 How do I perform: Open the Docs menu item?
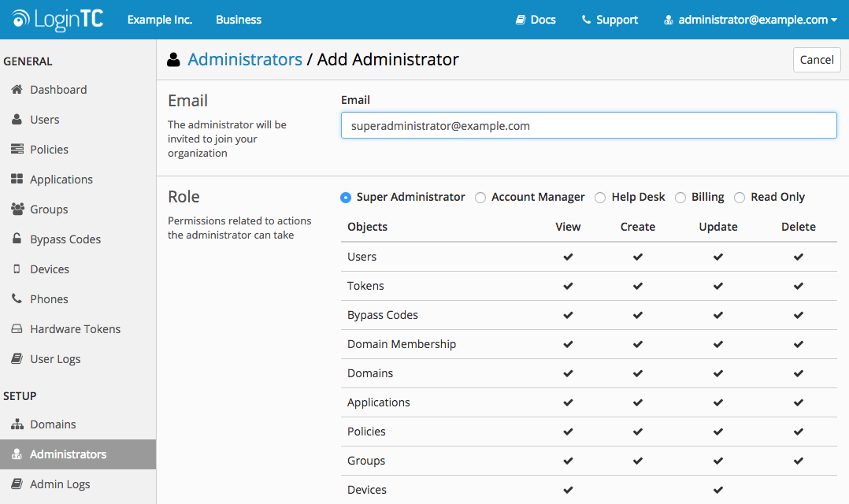536,19
